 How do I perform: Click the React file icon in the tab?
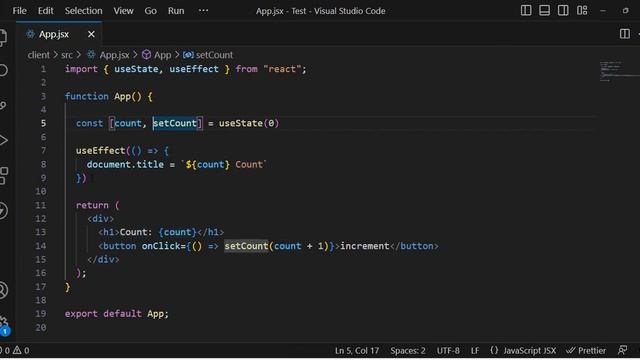30,34
